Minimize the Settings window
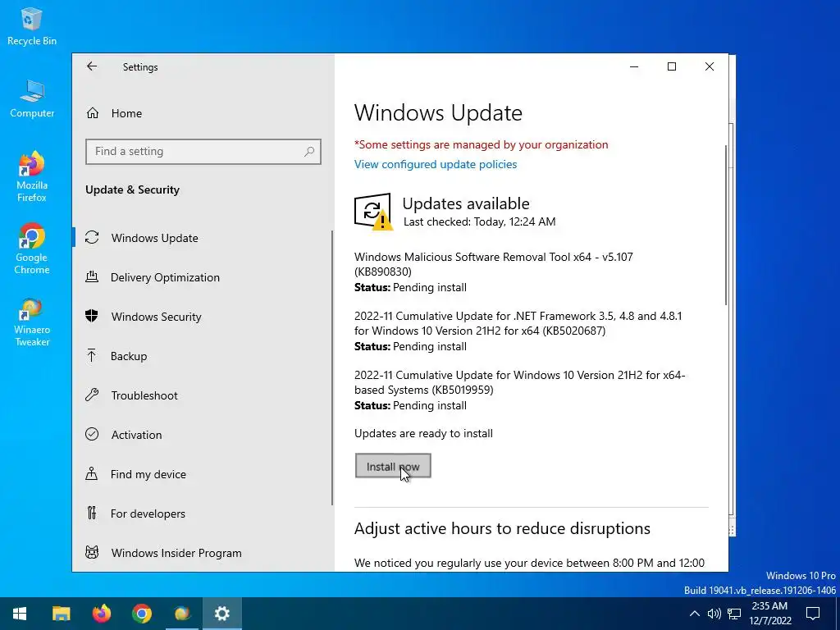Screen dimensions: 840x630 [x=634, y=66]
